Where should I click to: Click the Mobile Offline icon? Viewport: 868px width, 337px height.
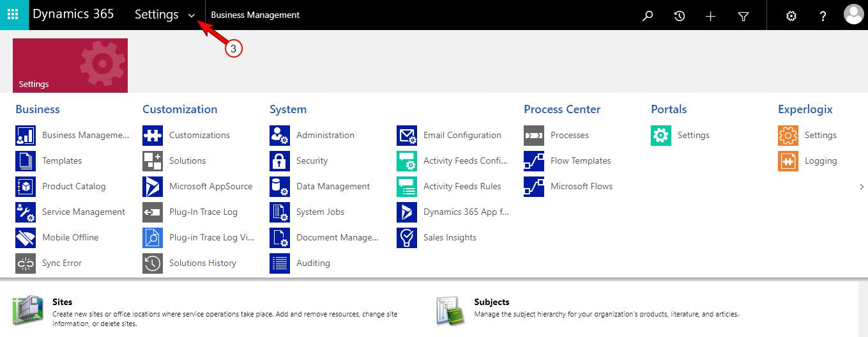pos(26,238)
